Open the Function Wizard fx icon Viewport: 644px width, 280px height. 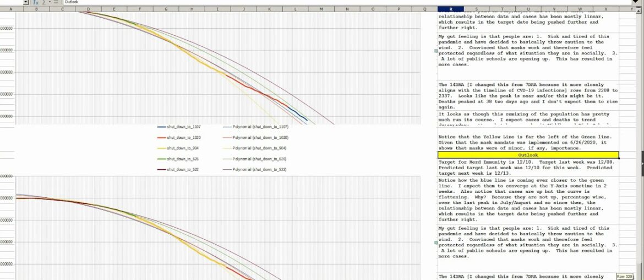[35, 2]
